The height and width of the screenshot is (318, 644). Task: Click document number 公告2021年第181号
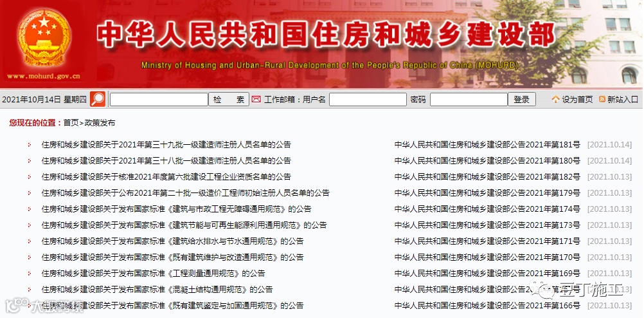pos(487,144)
